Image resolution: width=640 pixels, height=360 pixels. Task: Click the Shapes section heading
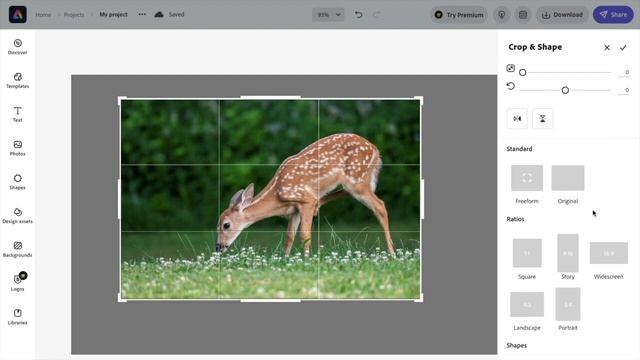point(516,345)
